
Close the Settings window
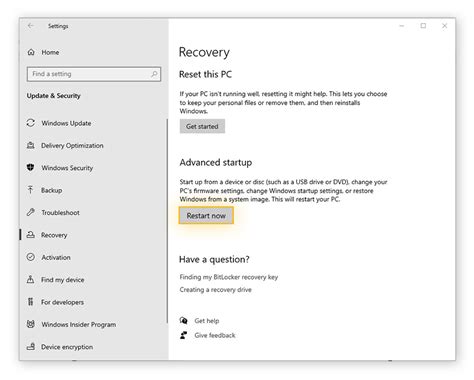tap(445, 26)
